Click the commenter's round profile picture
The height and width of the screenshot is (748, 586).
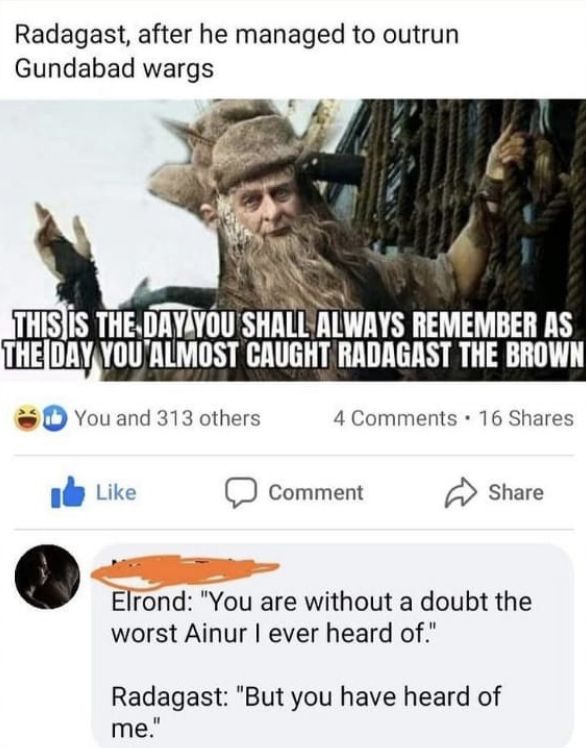[47, 576]
